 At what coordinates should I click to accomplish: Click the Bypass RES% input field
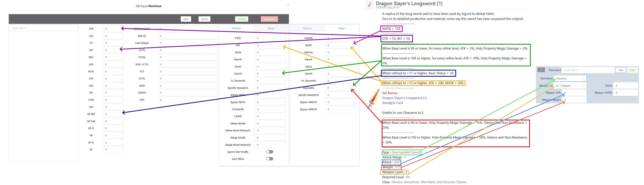click(x=270, y=102)
